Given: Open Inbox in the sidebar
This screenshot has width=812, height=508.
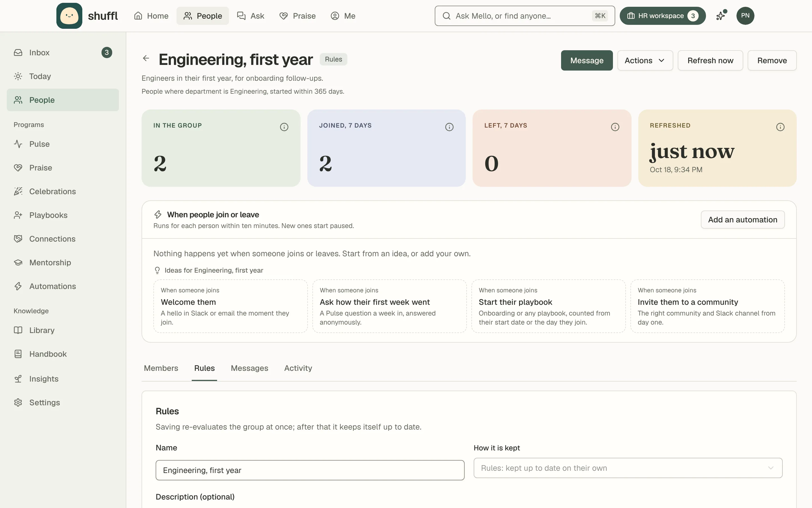Looking at the screenshot, I should click(63, 52).
